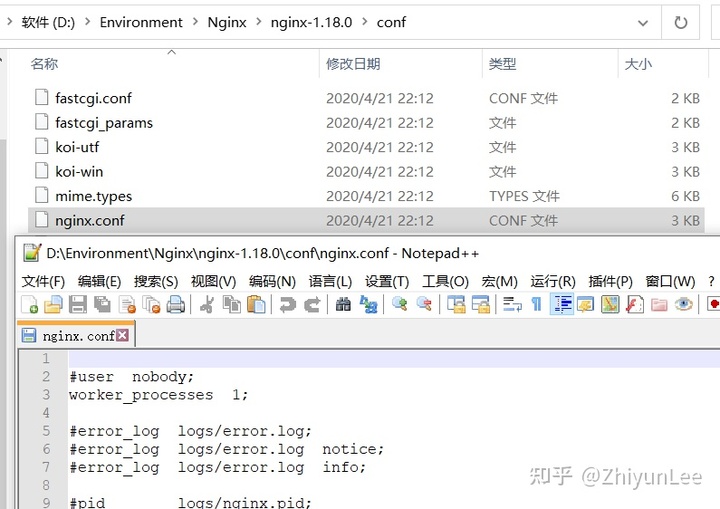Open the ? help menu

[x=711, y=281]
